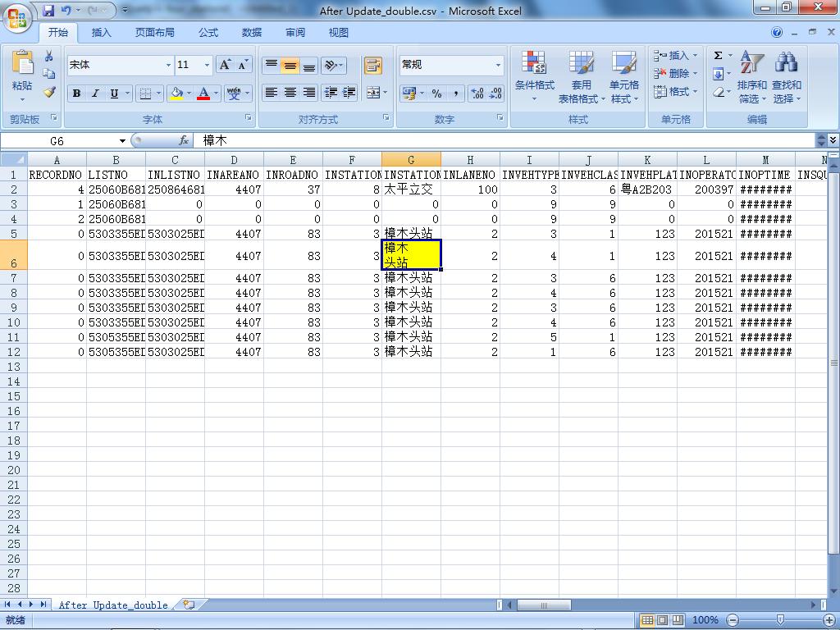840x630 pixels.
Task: Open the 视图 ribbon tab
Action: (339, 33)
